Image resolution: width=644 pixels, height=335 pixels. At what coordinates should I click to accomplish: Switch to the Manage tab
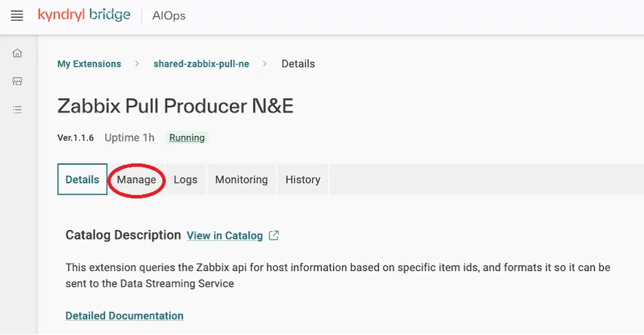pyautogui.click(x=137, y=179)
